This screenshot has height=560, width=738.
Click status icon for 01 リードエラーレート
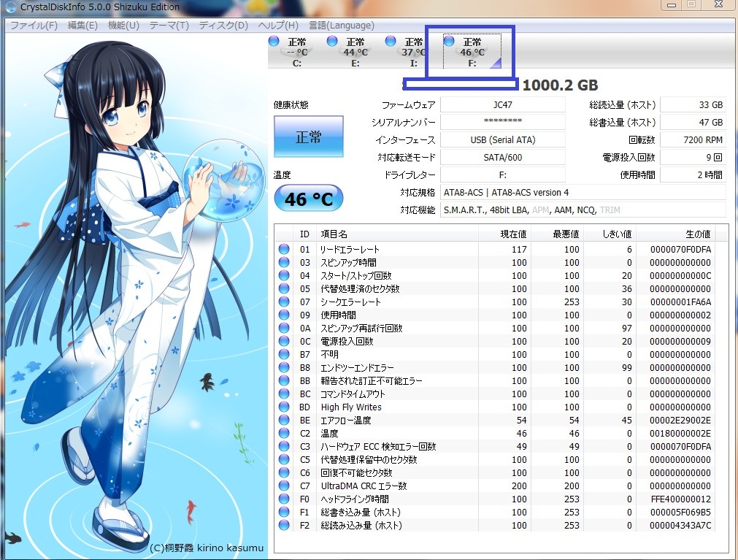284,249
